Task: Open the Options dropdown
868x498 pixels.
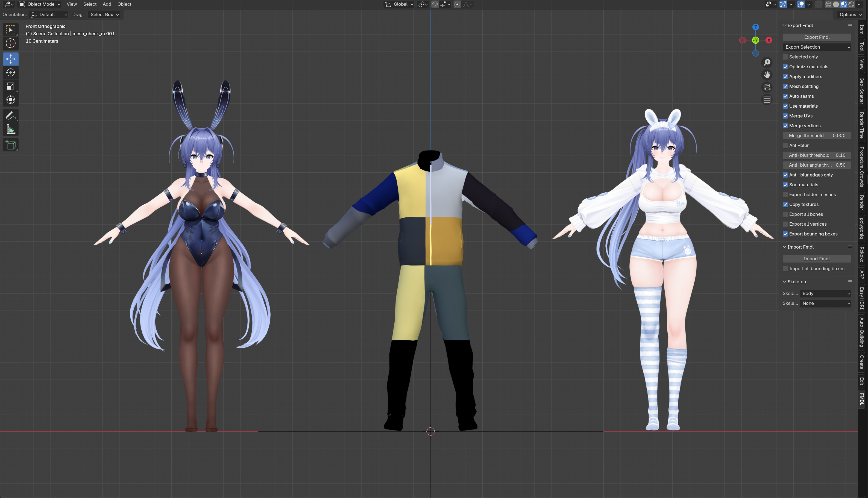Action: (x=850, y=15)
